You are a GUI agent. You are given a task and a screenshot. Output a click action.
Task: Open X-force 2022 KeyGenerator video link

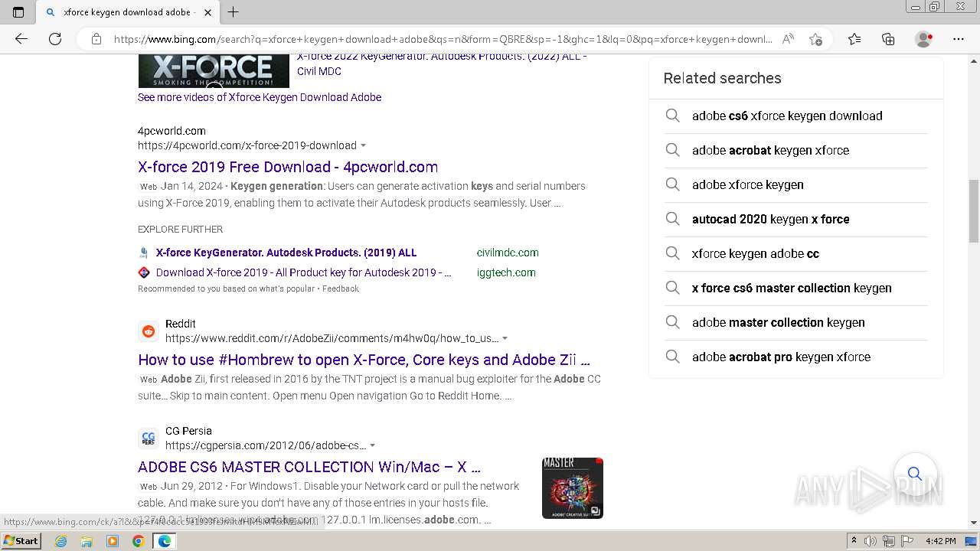pos(442,64)
